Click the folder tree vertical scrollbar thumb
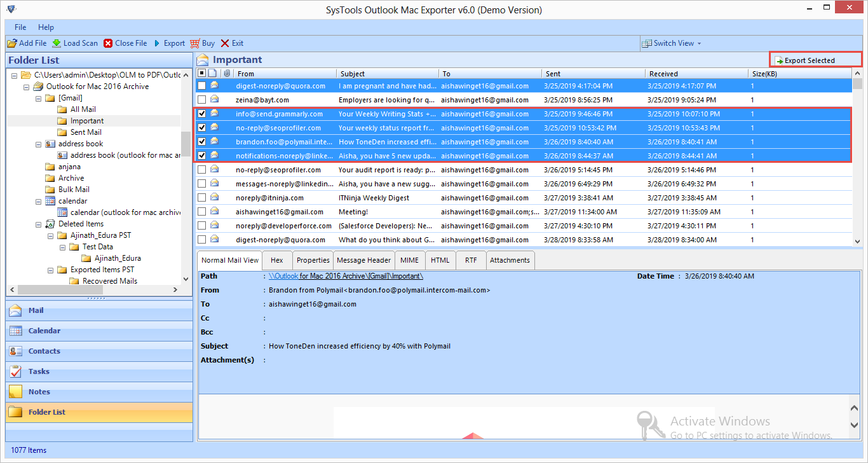The height and width of the screenshot is (463, 868). (x=186, y=144)
